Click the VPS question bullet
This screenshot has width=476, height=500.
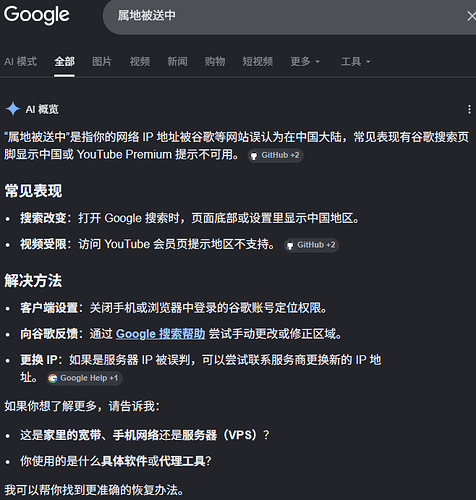point(145,435)
